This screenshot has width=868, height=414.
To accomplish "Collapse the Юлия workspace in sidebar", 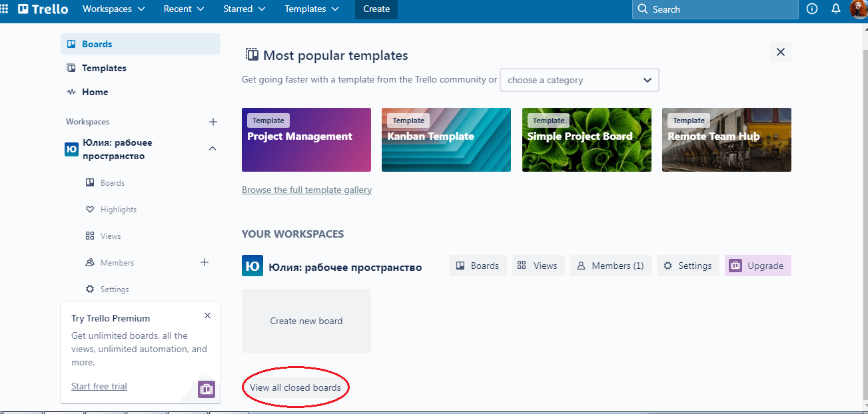I will 213,148.
